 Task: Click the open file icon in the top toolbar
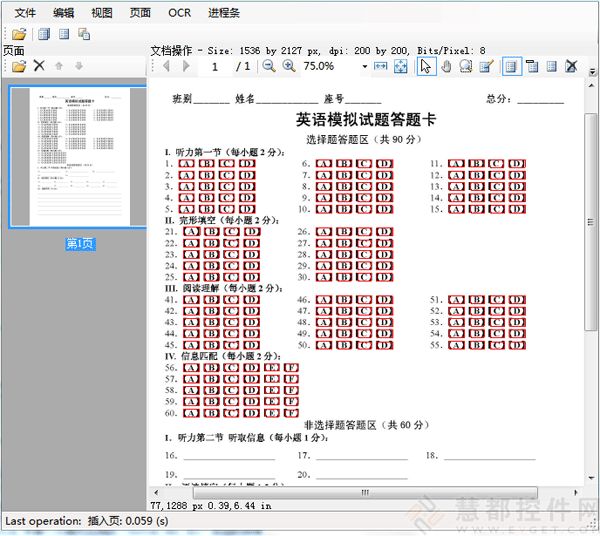19,34
